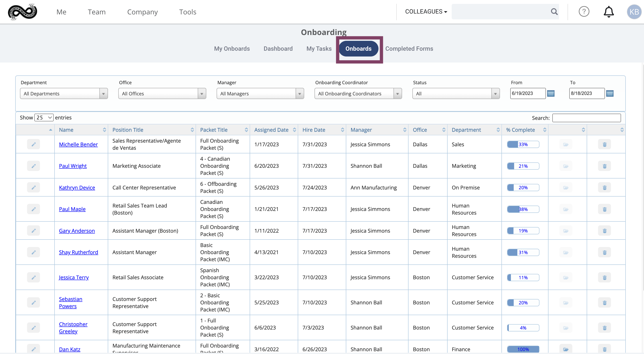Delete Sebastian Powers' onboard with trash icon

coord(605,303)
